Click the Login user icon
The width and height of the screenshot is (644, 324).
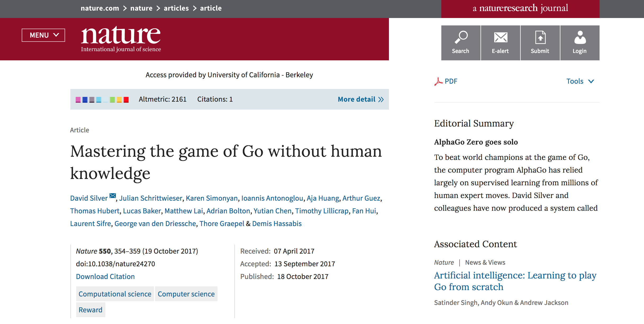pos(580,43)
